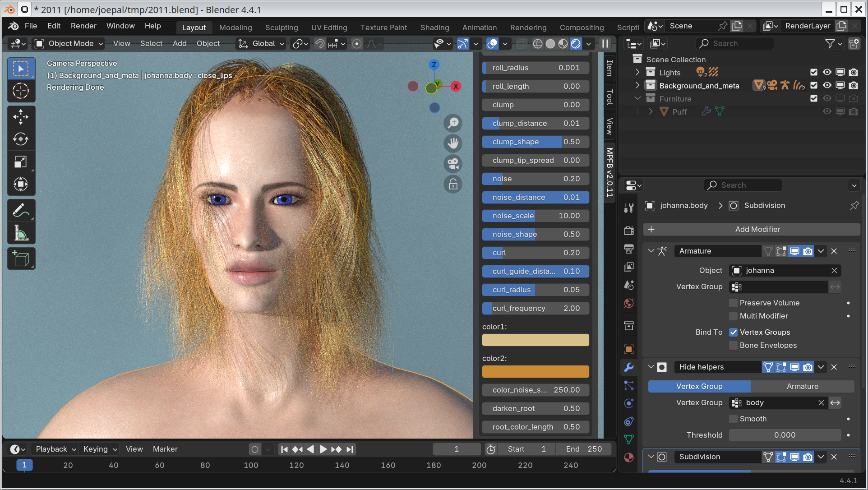
Task: Toggle Preserve Volume checkbox
Action: click(734, 303)
